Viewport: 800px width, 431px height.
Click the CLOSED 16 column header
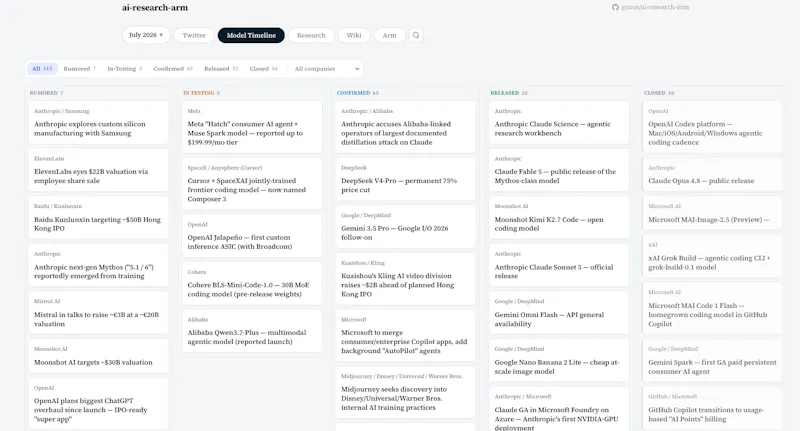pos(659,93)
